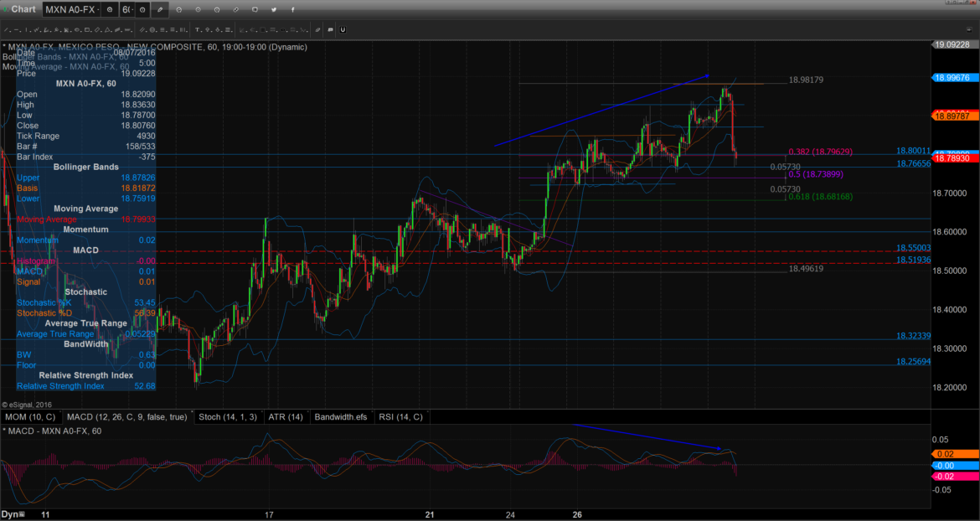Viewport: 980px width, 521px height.
Task: Click the eraser icon beside the speech bubble
Action: click(317, 30)
